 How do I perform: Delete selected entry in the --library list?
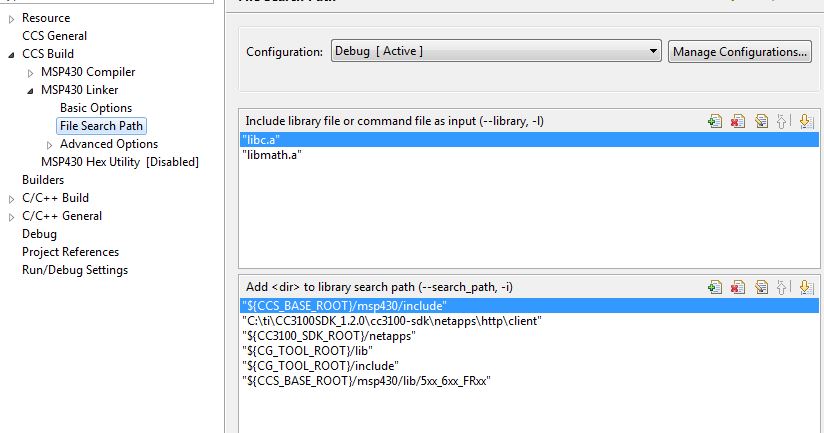(738, 121)
